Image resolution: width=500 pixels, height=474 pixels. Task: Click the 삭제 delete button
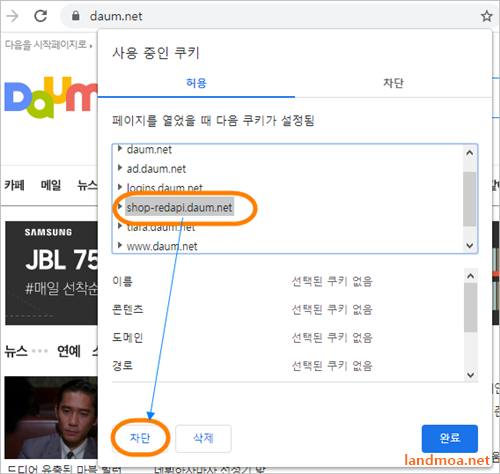[203, 438]
